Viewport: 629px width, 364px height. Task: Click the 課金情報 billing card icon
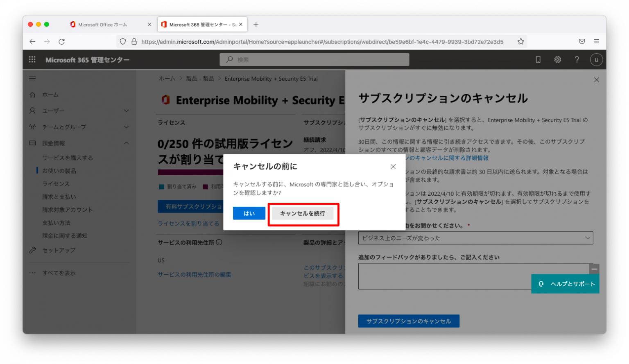(x=32, y=143)
